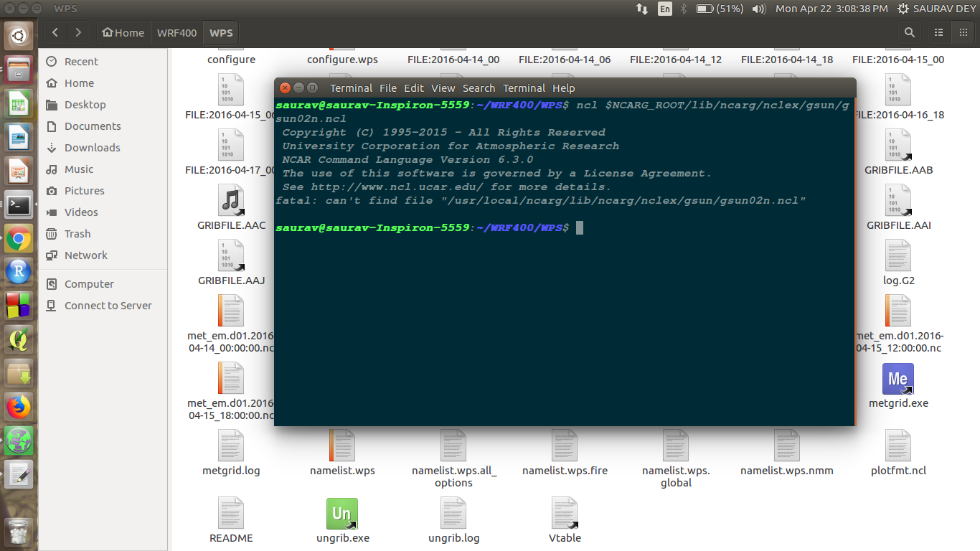Open the QGIS launcher icon

[19, 339]
